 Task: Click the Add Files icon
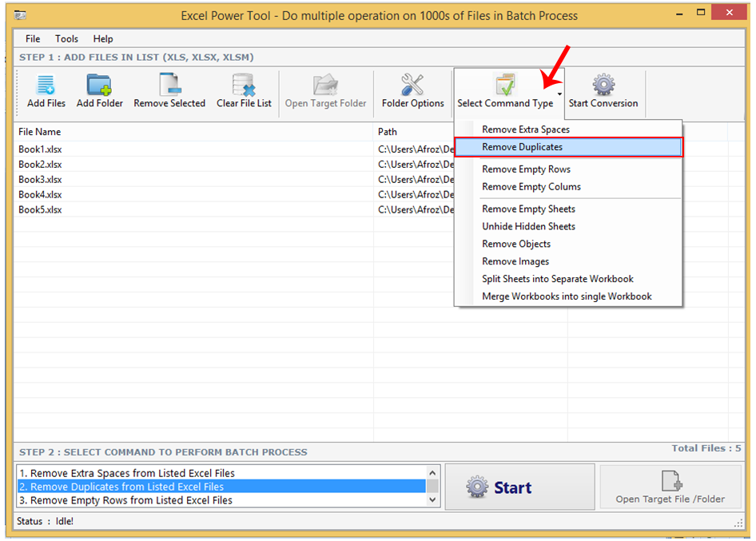[x=46, y=85]
